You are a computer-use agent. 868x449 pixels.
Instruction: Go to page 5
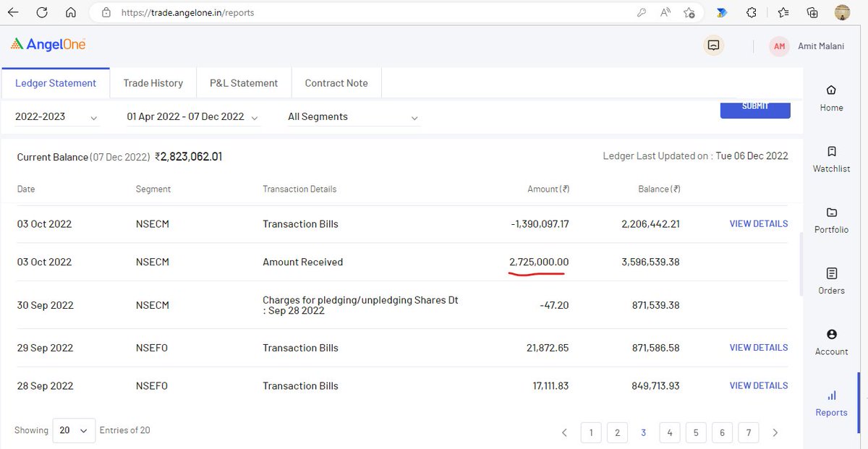pyautogui.click(x=696, y=432)
